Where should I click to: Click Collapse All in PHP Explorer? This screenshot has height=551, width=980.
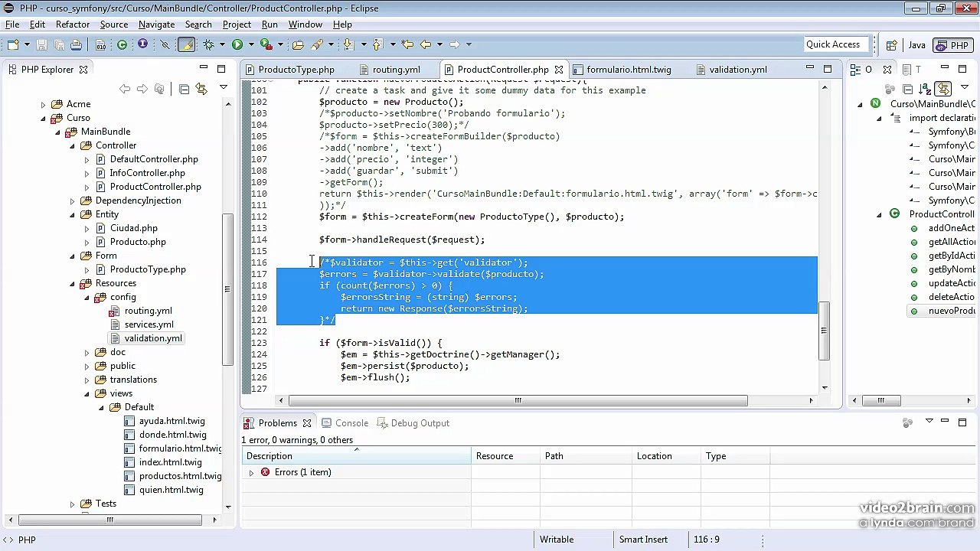(x=185, y=90)
